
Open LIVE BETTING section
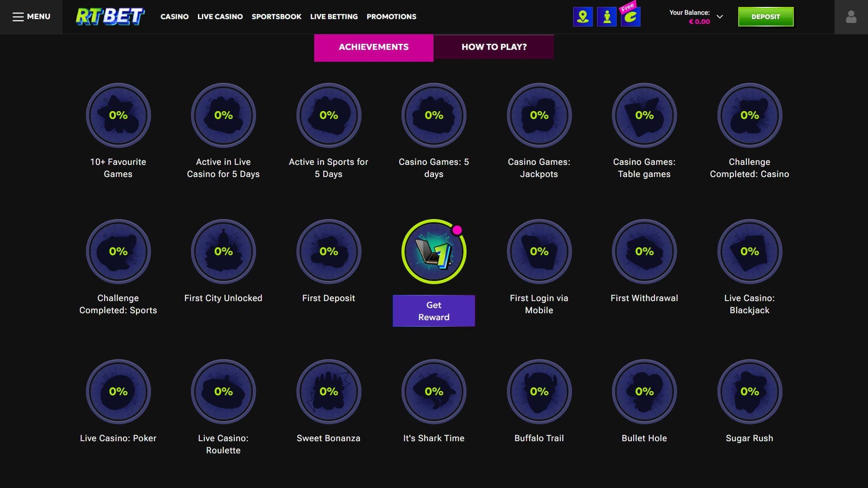(x=334, y=16)
